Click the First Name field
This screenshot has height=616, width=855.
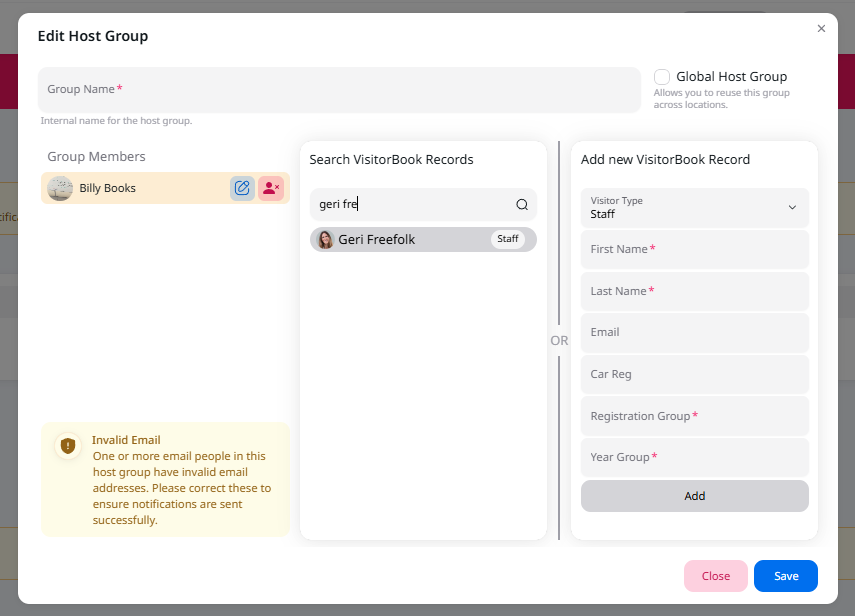tap(694, 249)
